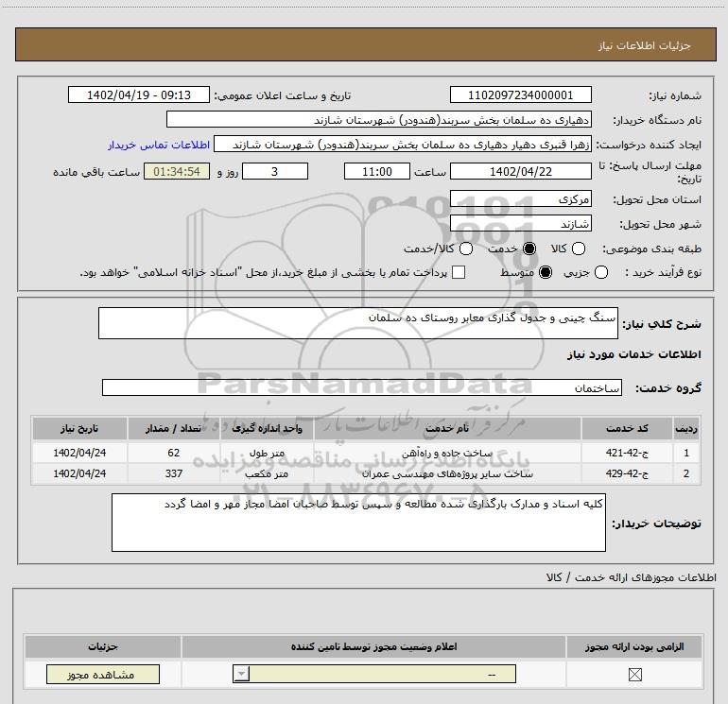Viewport: 728px width, 704px height.
Task: Click the remaining time counter 01:34:54
Action: 177,172
